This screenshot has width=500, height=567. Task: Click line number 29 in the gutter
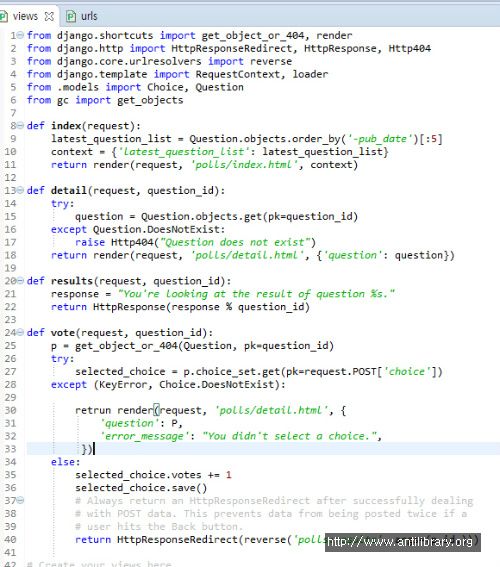pos(10,397)
